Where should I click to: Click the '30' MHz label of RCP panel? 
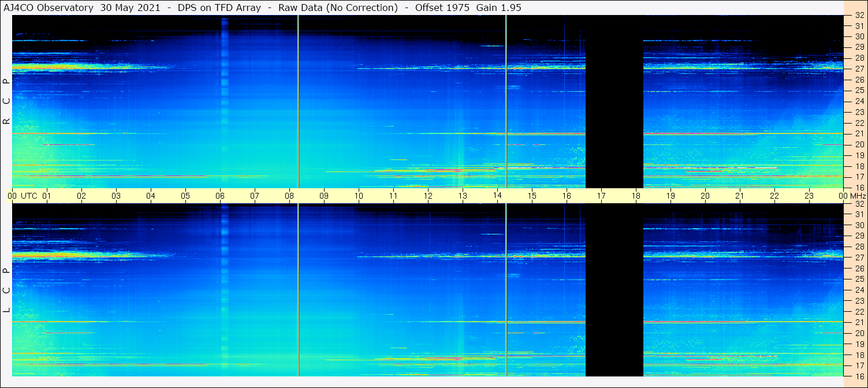pos(859,36)
